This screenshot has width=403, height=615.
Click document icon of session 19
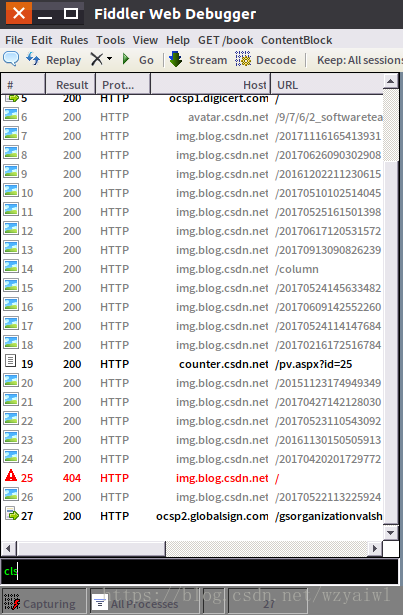coord(11,361)
